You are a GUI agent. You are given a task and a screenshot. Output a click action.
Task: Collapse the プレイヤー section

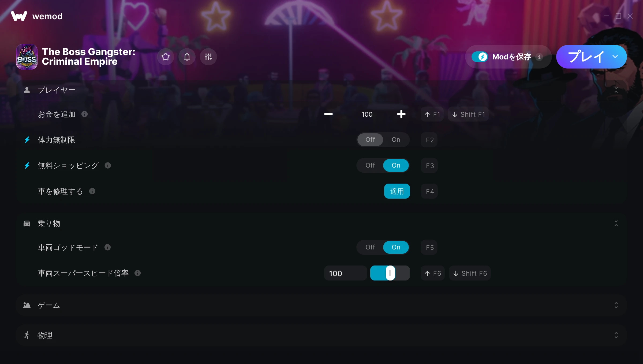click(616, 90)
